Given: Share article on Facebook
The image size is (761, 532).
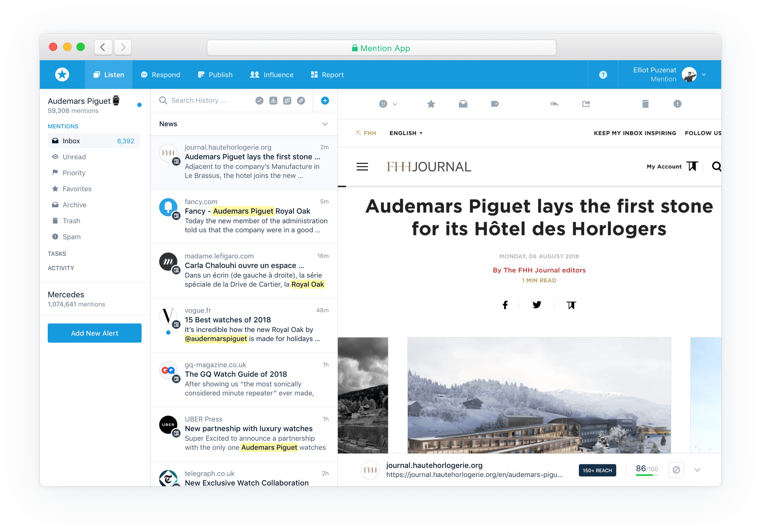Looking at the screenshot, I should coord(505,305).
